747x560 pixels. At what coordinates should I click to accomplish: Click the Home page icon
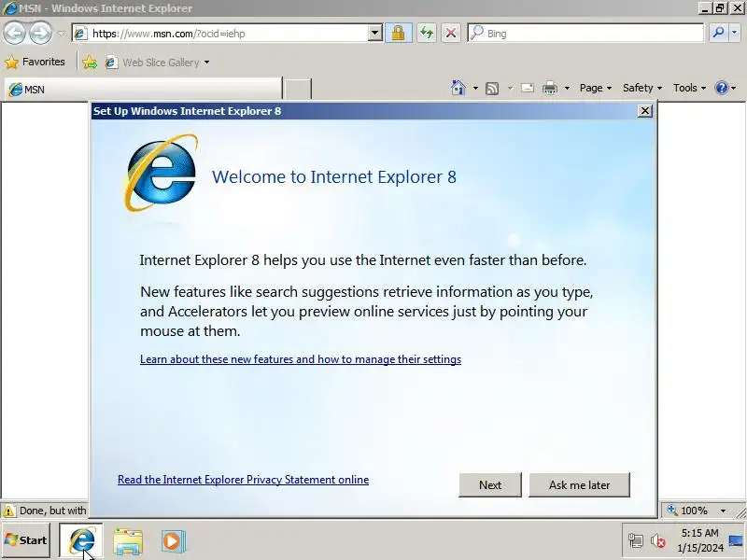[458, 88]
